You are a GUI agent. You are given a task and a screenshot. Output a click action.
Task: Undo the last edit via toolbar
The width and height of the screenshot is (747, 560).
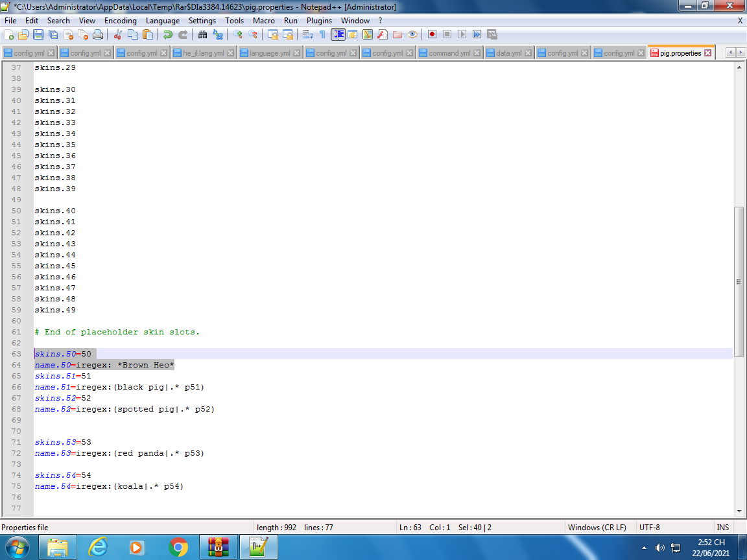click(168, 34)
